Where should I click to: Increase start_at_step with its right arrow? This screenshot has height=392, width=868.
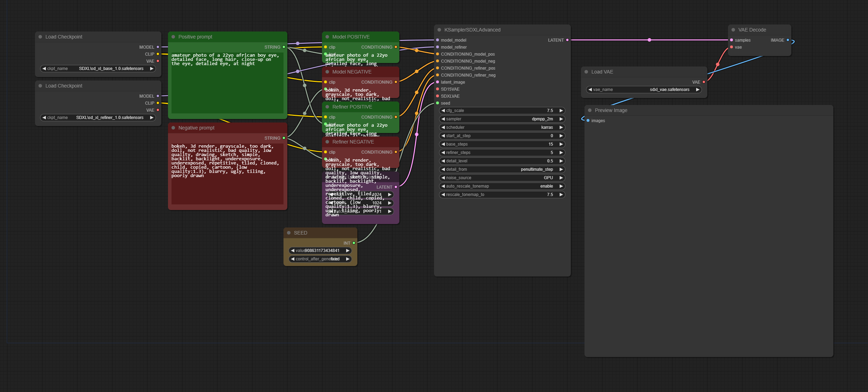point(561,136)
